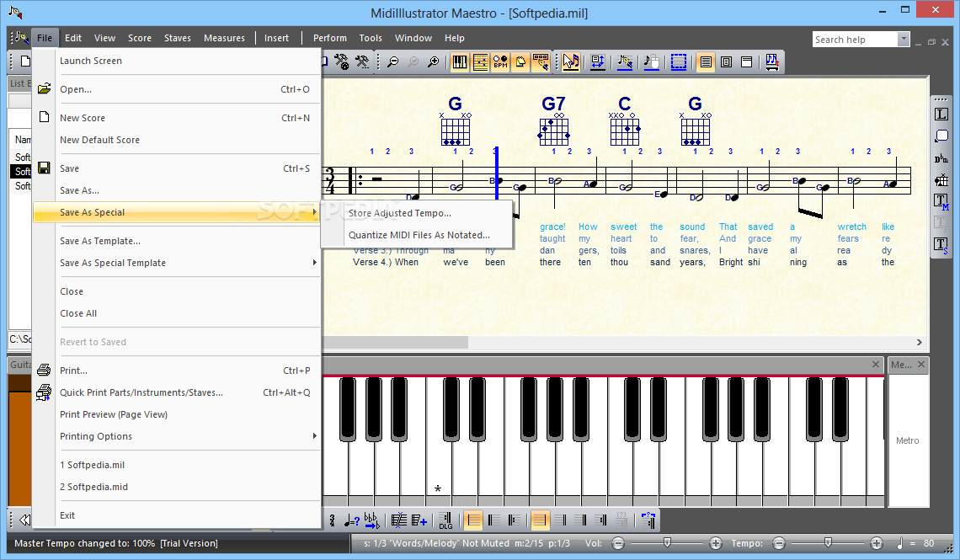Click the Vol slider handle
This screenshot has height=560, width=960.
pyautogui.click(x=667, y=542)
